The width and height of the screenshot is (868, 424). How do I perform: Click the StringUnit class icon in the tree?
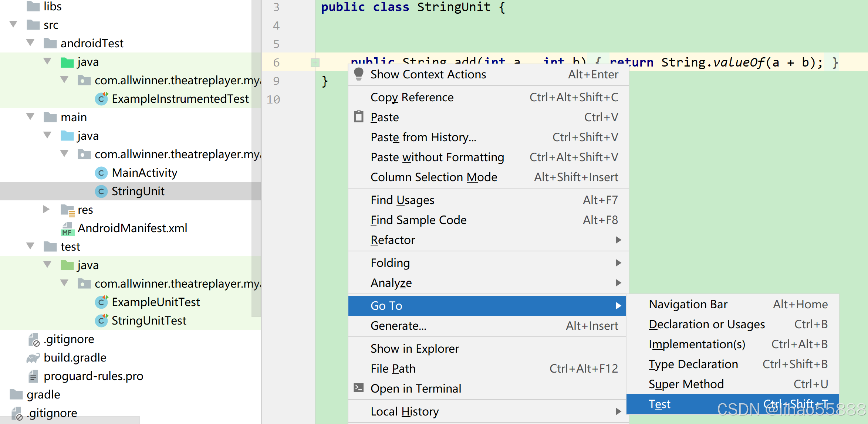click(x=101, y=191)
